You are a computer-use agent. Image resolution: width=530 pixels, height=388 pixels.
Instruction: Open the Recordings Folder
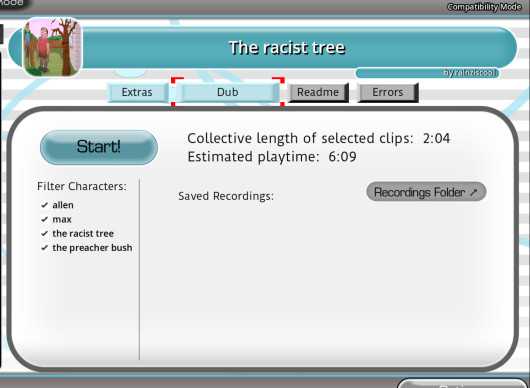(426, 192)
